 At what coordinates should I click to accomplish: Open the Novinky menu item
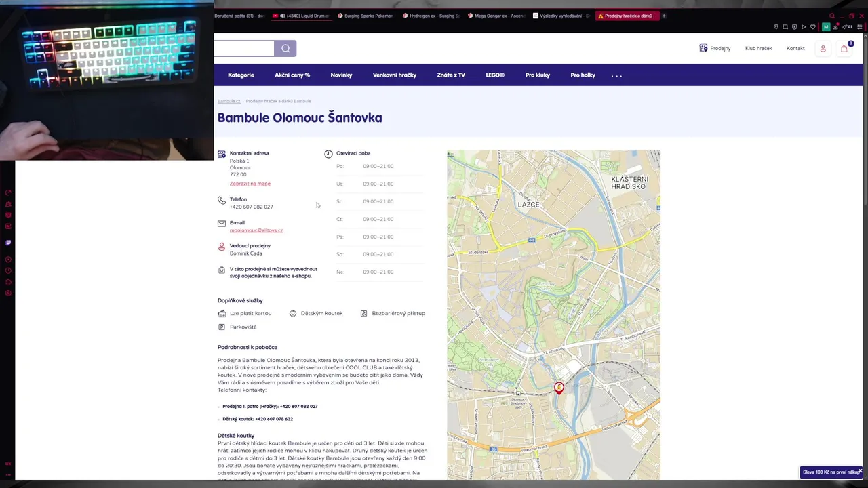point(341,75)
